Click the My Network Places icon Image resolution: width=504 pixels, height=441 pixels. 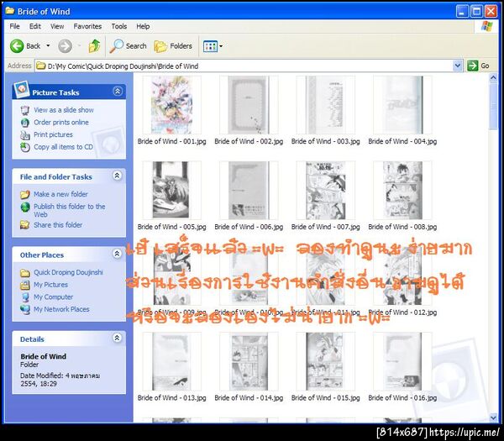[x=25, y=309]
